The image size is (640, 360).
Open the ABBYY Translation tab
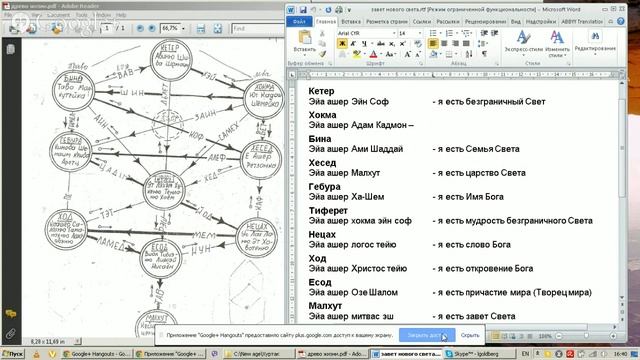(x=582, y=22)
